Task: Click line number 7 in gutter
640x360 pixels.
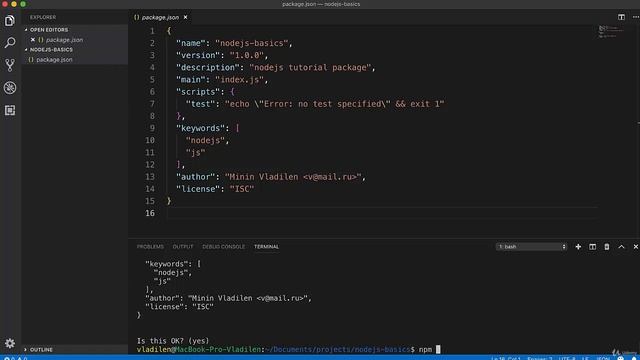Action: tap(152, 104)
